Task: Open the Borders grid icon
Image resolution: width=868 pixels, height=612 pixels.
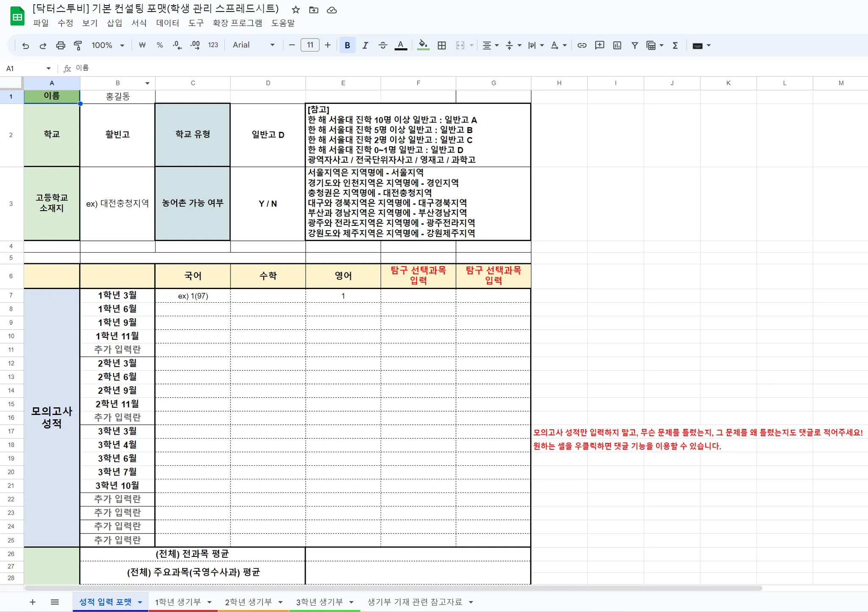Action: coord(442,45)
